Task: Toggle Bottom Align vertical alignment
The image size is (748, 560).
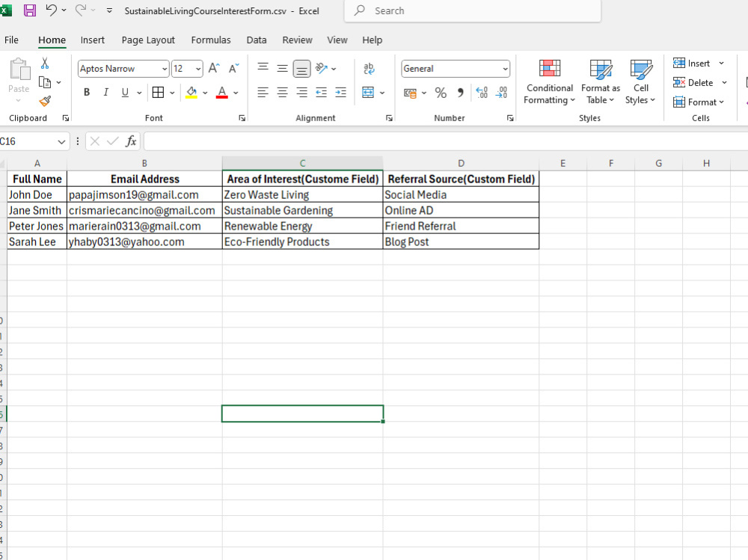Action: [301, 69]
